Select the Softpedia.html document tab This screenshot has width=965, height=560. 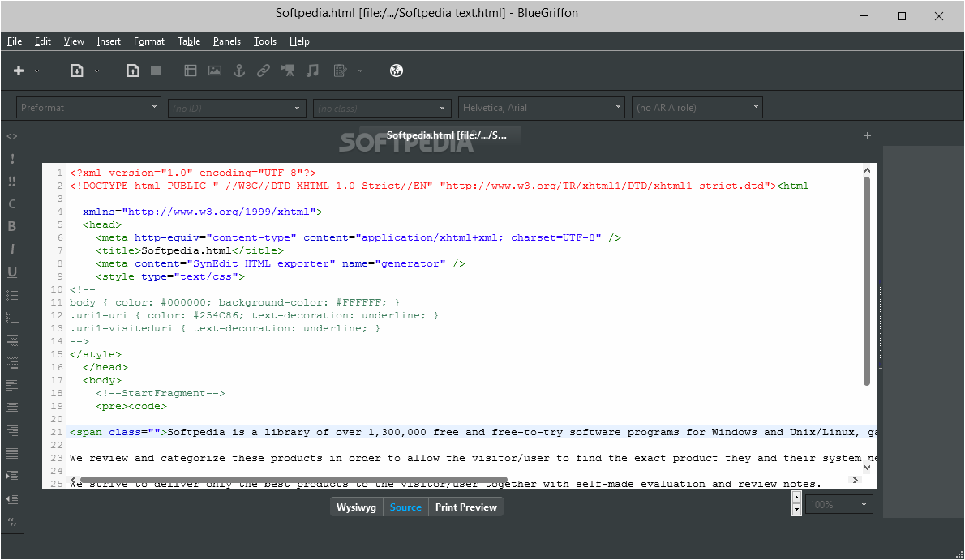point(440,135)
